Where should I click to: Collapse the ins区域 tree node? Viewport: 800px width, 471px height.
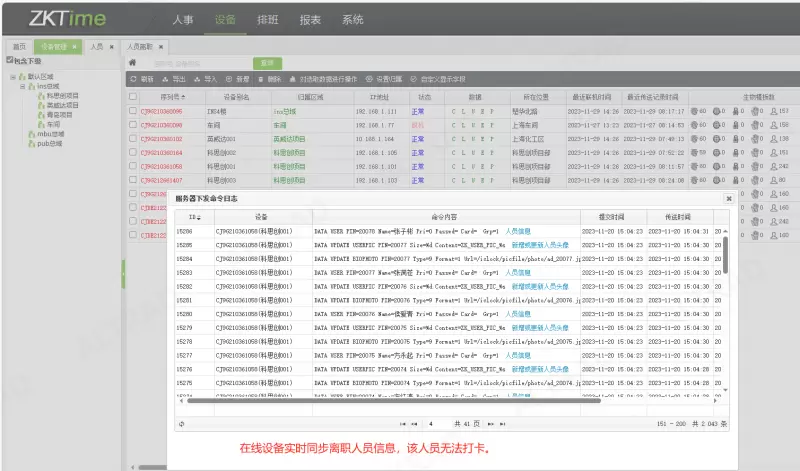(22, 86)
